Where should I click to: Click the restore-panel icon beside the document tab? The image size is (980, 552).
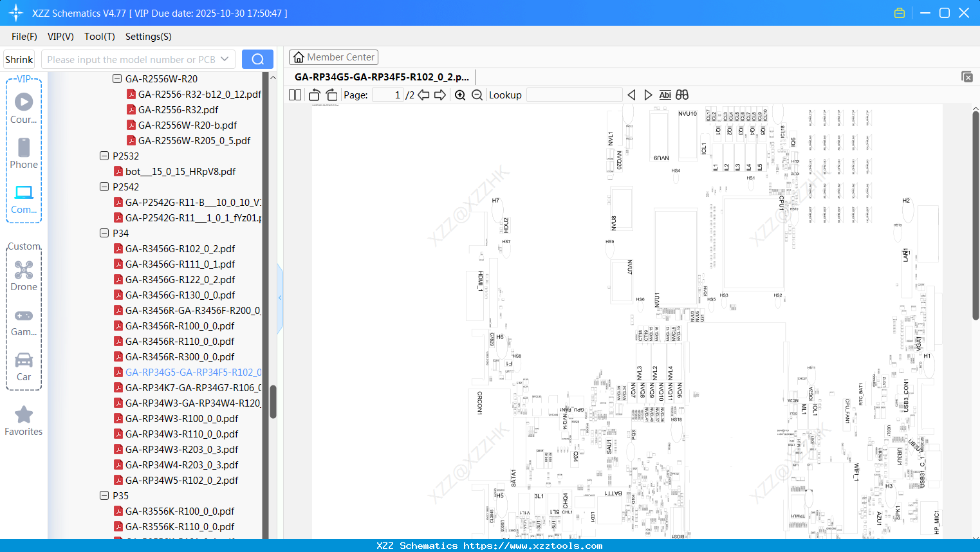click(x=967, y=77)
